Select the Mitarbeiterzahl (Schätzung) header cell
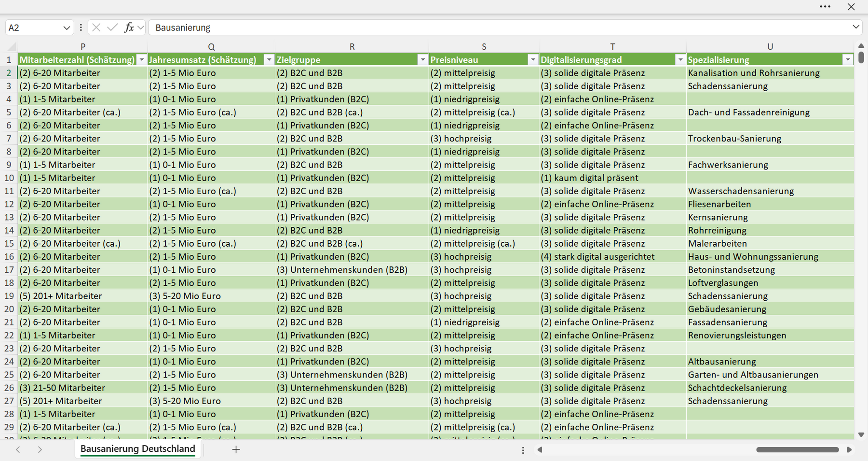Image resolution: width=868 pixels, height=461 pixels. click(83, 60)
